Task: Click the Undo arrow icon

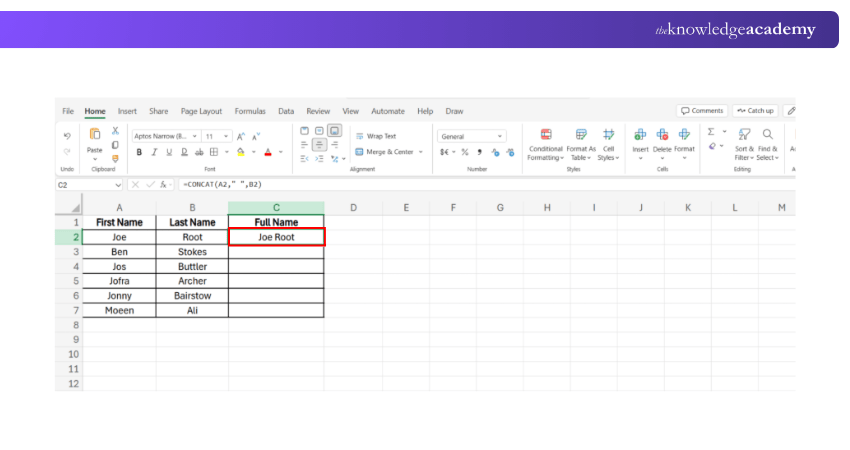Action: pyautogui.click(x=67, y=136)
